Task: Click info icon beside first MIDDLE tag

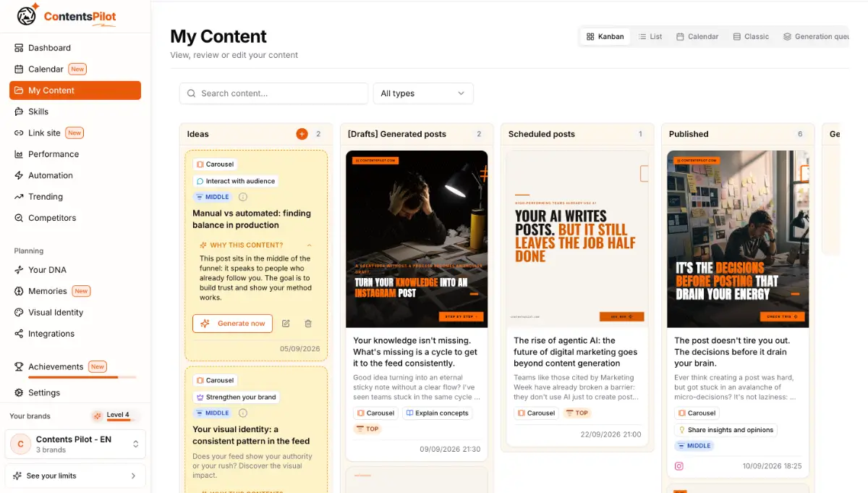Action: (x=243, y=197)
